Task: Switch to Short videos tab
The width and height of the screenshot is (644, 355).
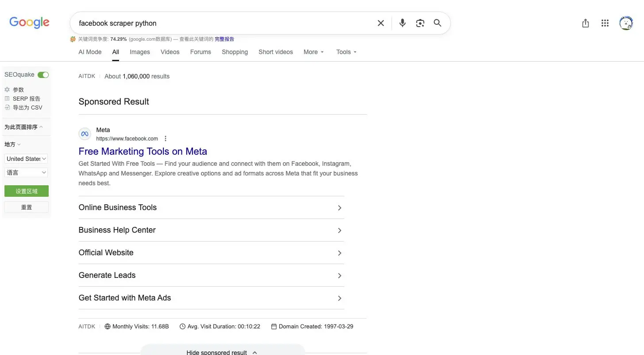Action: [276, 52]
